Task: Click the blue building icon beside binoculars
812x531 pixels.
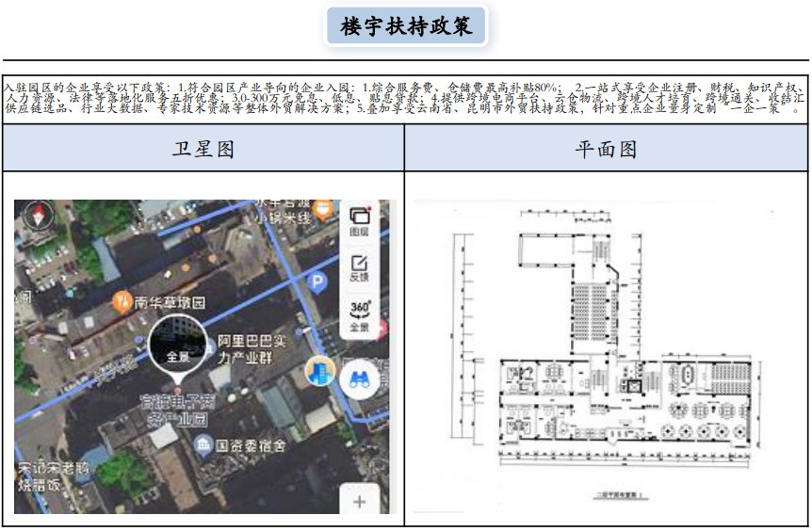Action: 319,372
